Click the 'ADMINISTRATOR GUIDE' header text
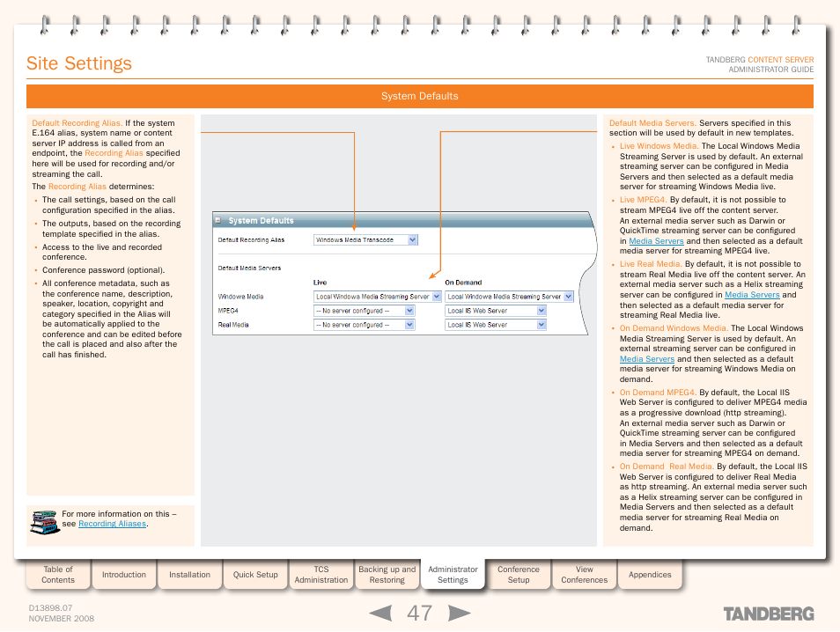The image size is (840, 632). coord(771,70)
